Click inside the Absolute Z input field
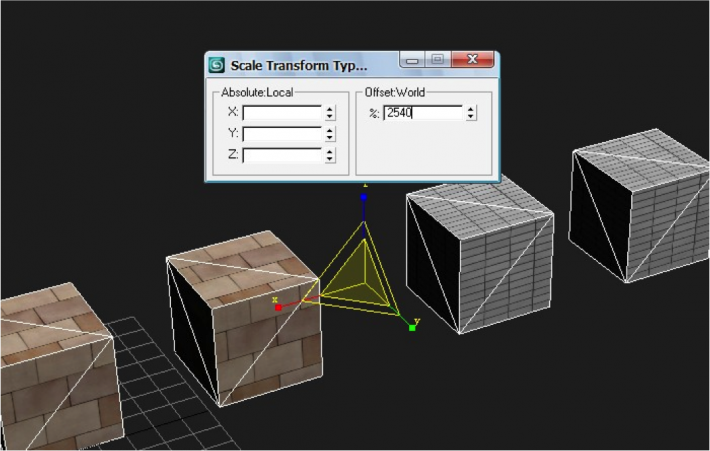 point(282,155)
